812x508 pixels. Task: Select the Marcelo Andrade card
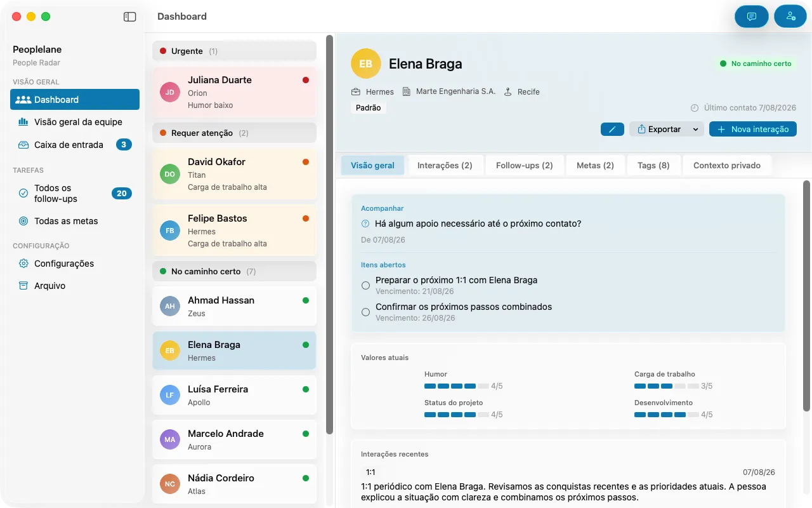[234, 439]
